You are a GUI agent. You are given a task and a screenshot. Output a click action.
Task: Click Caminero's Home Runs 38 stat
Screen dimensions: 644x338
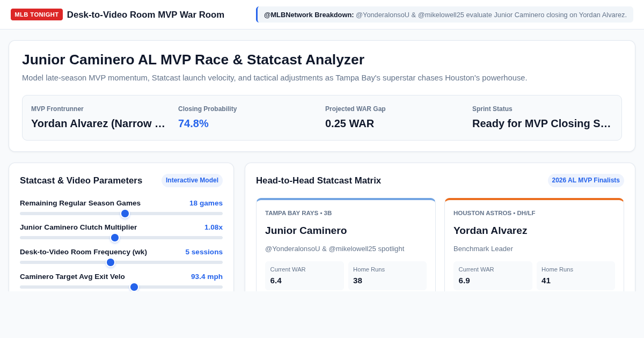click(387, 275)
